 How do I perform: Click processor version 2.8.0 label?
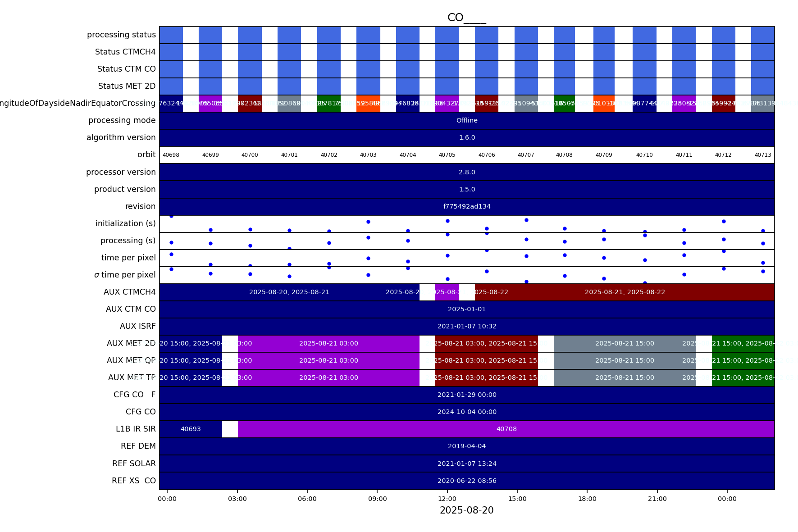pyautogui.click(x=466, y=173)
